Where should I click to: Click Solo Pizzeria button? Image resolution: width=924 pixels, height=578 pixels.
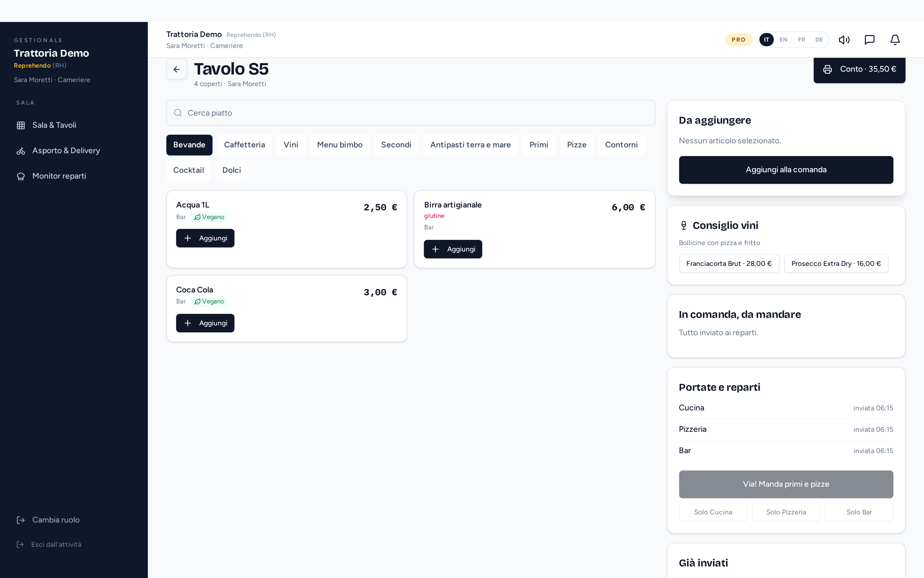(x=786, y=512)
